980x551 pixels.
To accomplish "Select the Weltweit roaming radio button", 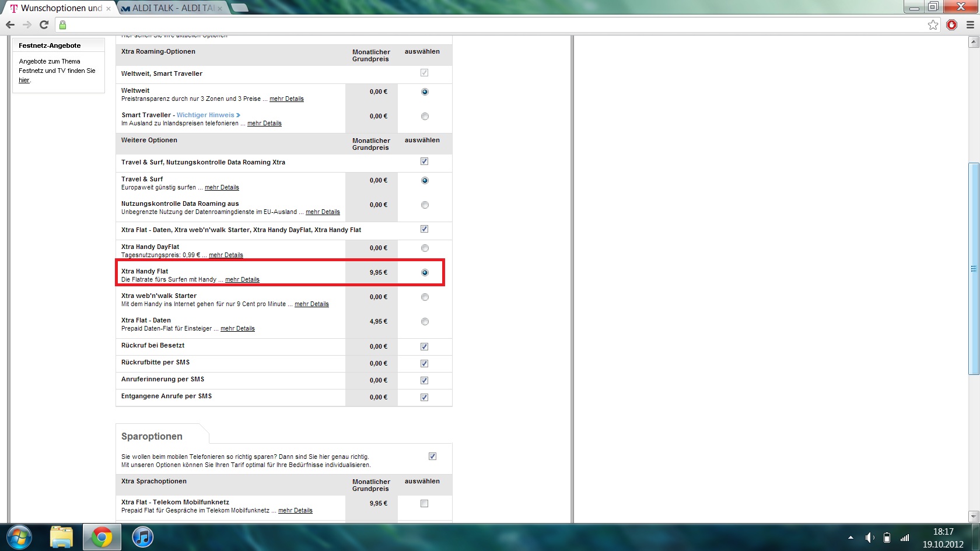I will (x=425, y=92).
